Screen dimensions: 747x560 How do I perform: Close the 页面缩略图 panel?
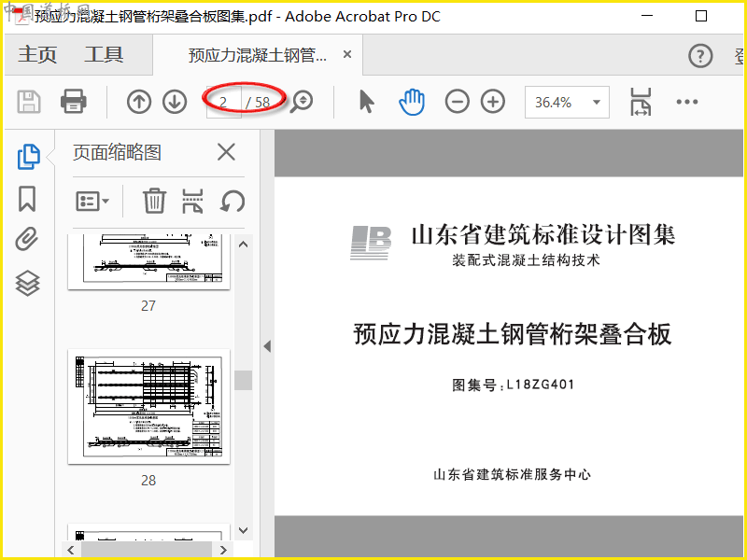coord(226,152)
